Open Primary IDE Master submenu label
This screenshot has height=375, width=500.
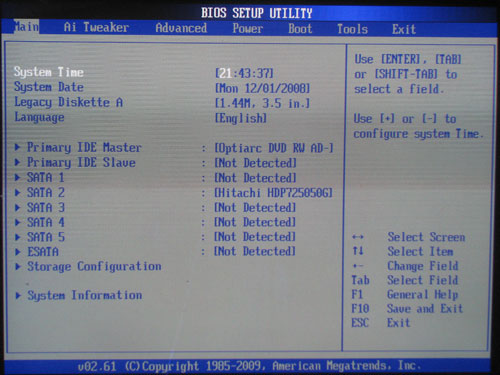click(x=84, y=147)
